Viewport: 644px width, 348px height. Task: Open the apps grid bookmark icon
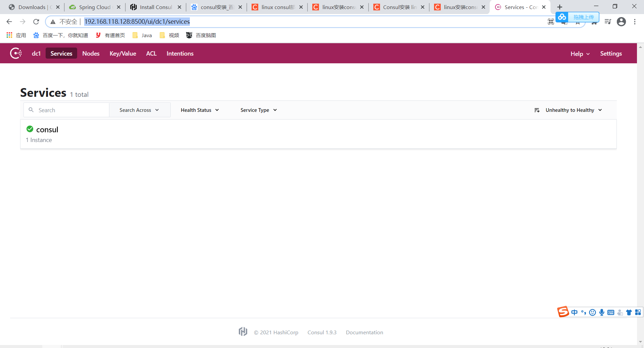(9, 35)
